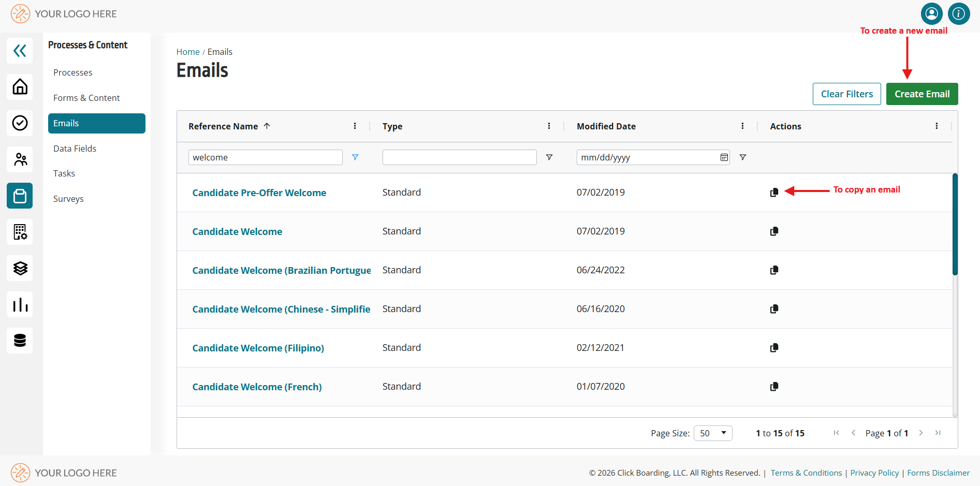Image resolution: width=980 pixels, height=486 pixels.
Task: Select Emails in the side menu
Action: [97, 123]
